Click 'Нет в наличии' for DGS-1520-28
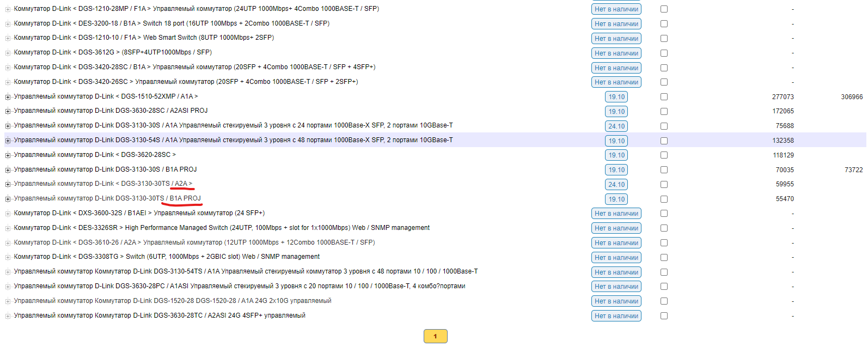The image size is (868, 346). 616,301
